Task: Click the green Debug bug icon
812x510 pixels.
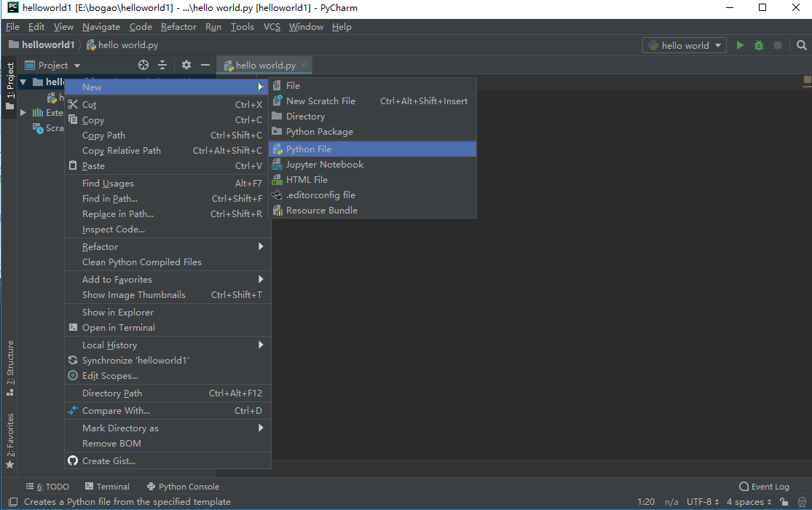Action: click(759, 46)
